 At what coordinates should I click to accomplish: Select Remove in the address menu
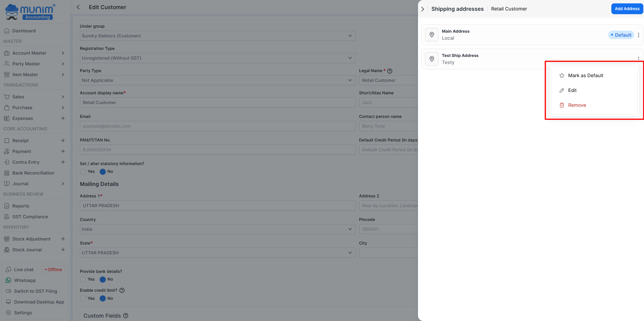click(x=577, y=105)
